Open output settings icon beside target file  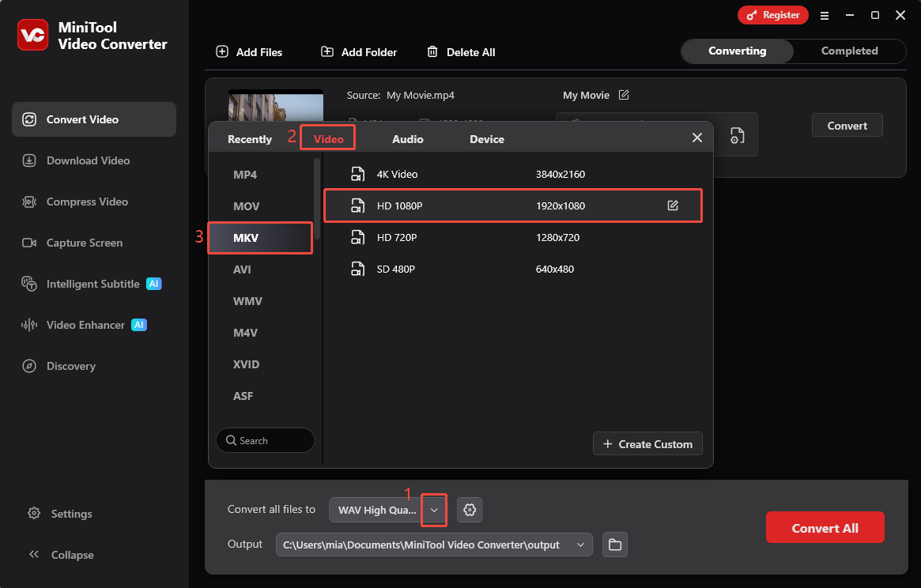pyautogui.click(x=737, y=135)
